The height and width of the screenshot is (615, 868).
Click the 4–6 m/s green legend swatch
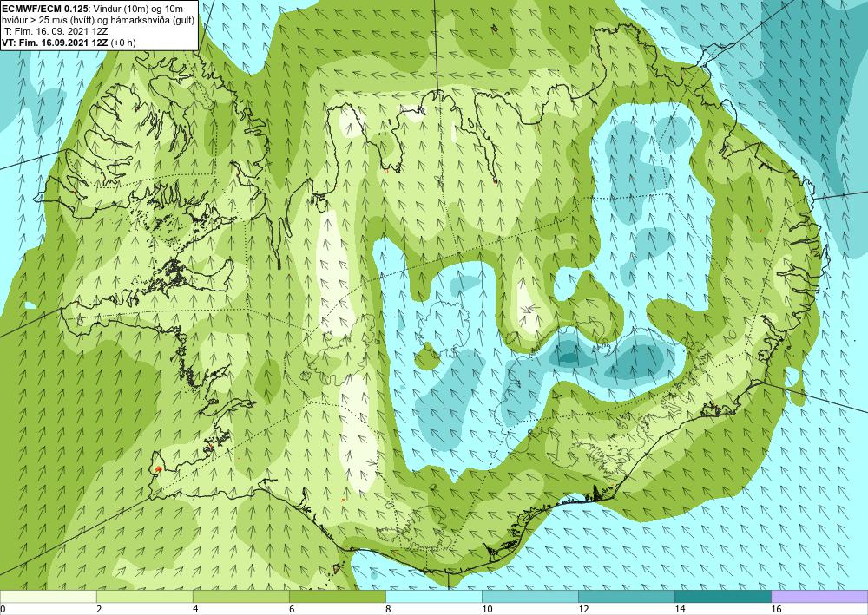click(x=240, y=597)
